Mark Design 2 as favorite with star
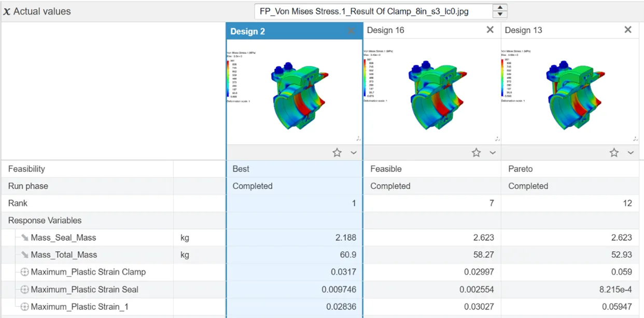This screenshot has width=644, height=318. 337,153
